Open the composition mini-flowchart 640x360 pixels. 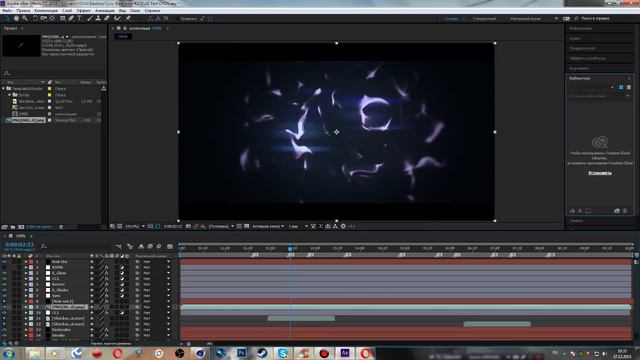[119, 247]
